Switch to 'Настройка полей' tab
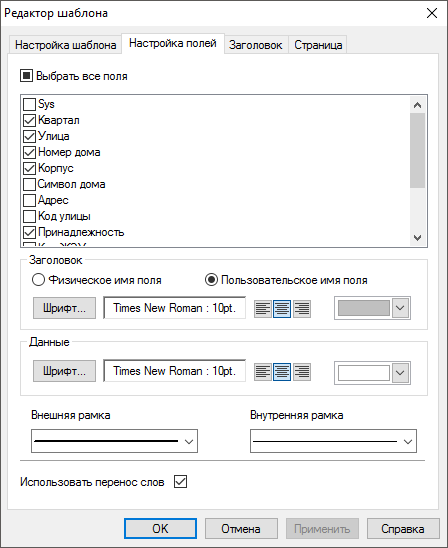The width and height of the screenshot is (448, 548). coord(173,43)
